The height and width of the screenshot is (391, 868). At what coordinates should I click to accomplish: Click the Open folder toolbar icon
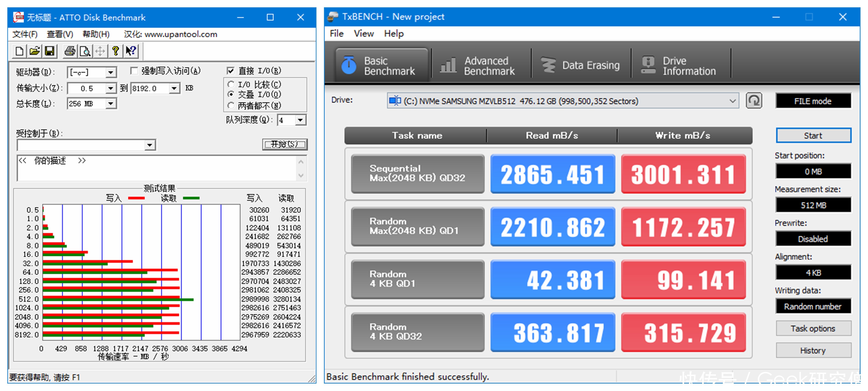pyautogui.click(x=34, y=51)
